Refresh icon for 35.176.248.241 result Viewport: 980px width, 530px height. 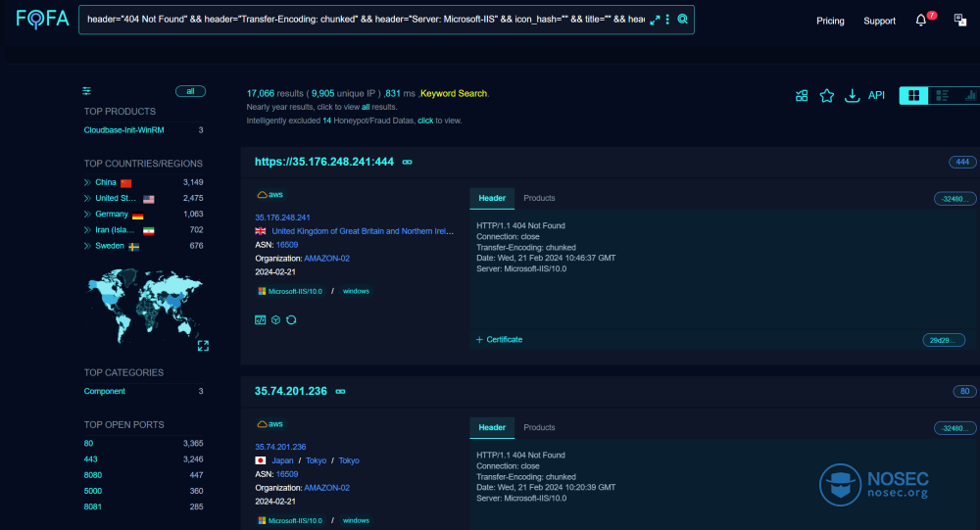coord(291,320)
